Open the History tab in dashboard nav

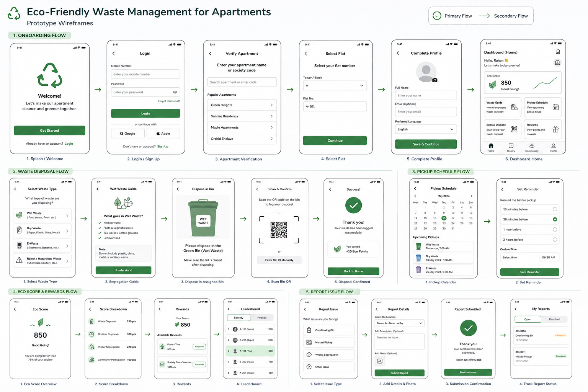pyautogui.click(x=511, y=147)
